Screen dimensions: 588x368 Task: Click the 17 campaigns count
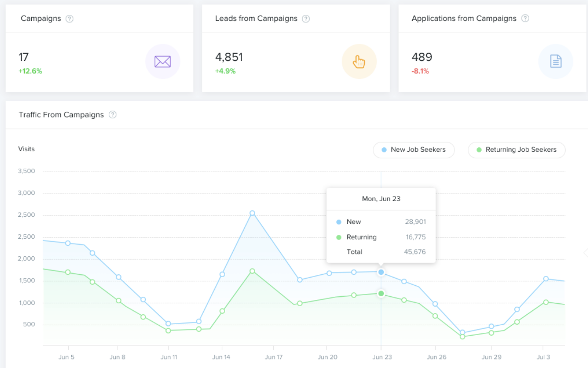(24, 57)
